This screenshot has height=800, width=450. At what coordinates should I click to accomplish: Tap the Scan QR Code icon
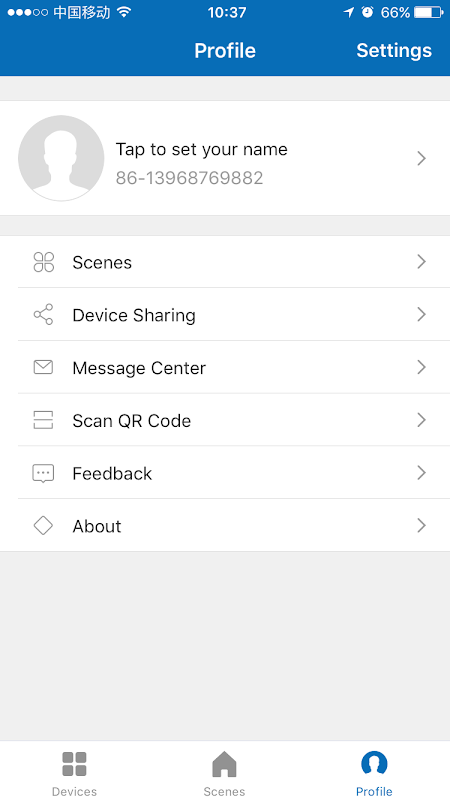pos(43,420)
